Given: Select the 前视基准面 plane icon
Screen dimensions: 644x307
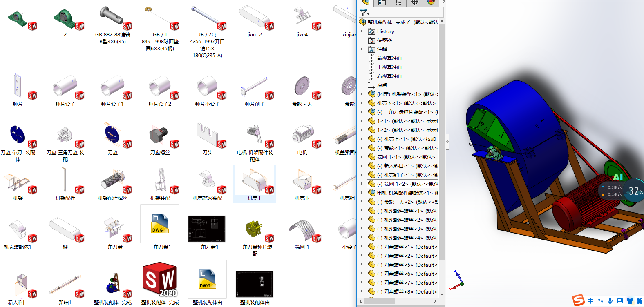Looking at the screenshot, I should [371, 58].
